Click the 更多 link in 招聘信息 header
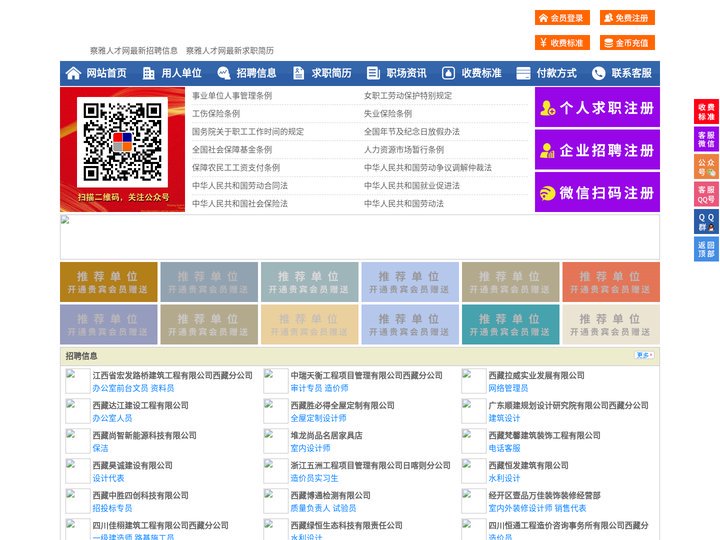 pyautogui.click(x=644, y=355)
